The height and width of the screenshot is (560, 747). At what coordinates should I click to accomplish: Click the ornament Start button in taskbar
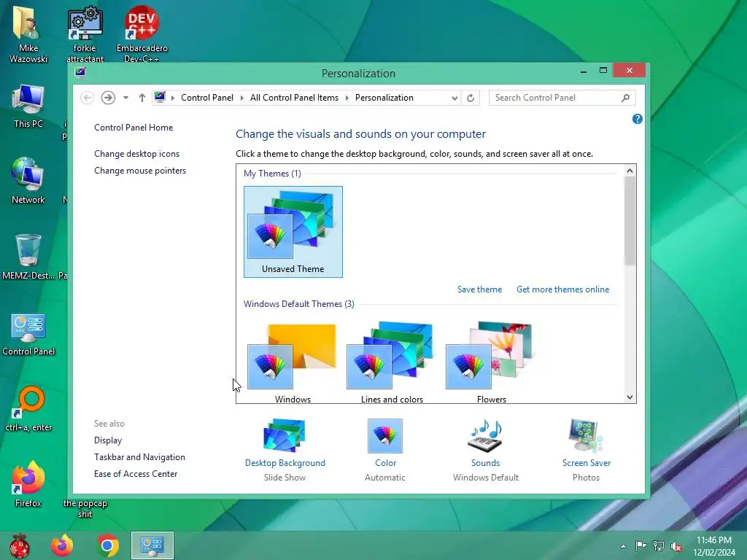20,545
